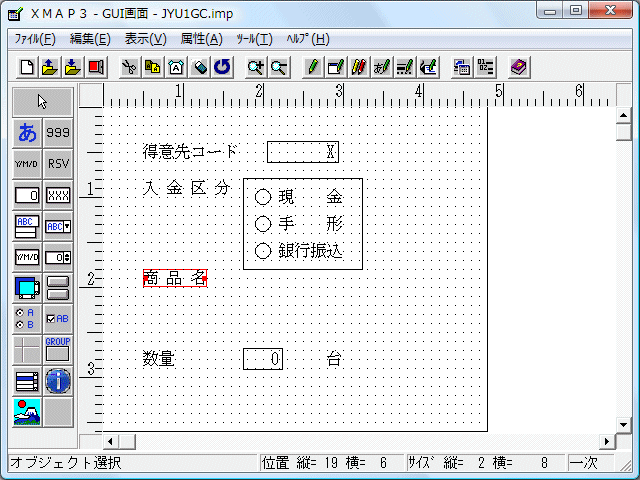The width and height of the screenshot is (640, 480).
Task: Select the cyan screen window tool
Action: click(x=27, y=288)
